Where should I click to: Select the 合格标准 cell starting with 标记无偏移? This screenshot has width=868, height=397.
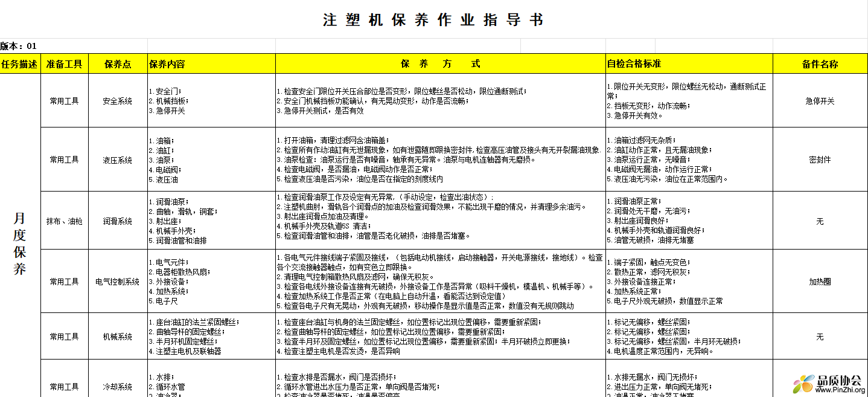[689, 336]
